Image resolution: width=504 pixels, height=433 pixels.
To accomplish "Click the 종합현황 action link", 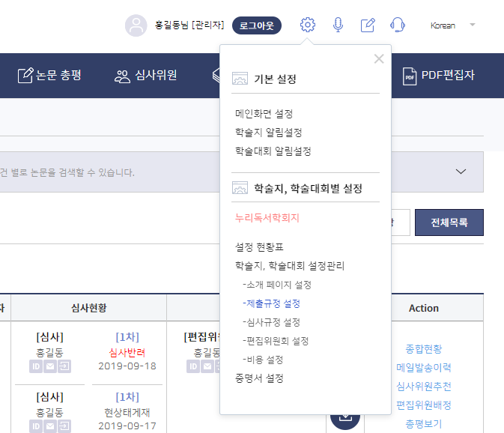I will tap(423, 348).
